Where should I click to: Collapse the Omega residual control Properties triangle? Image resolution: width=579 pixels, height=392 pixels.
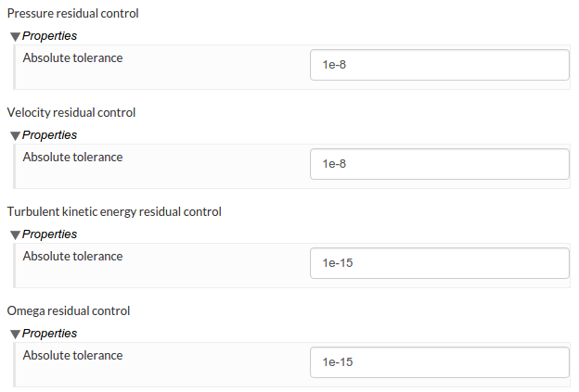(x=15, y=334)
